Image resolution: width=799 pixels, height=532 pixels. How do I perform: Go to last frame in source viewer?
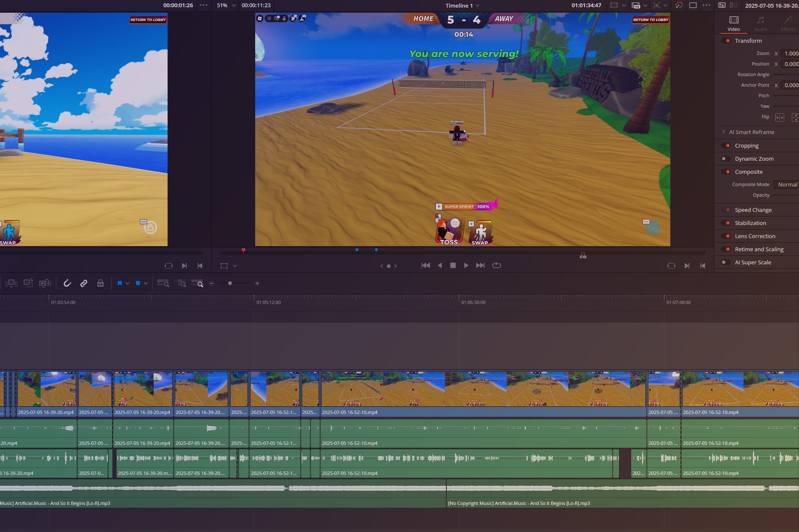[x=184, y=266]
